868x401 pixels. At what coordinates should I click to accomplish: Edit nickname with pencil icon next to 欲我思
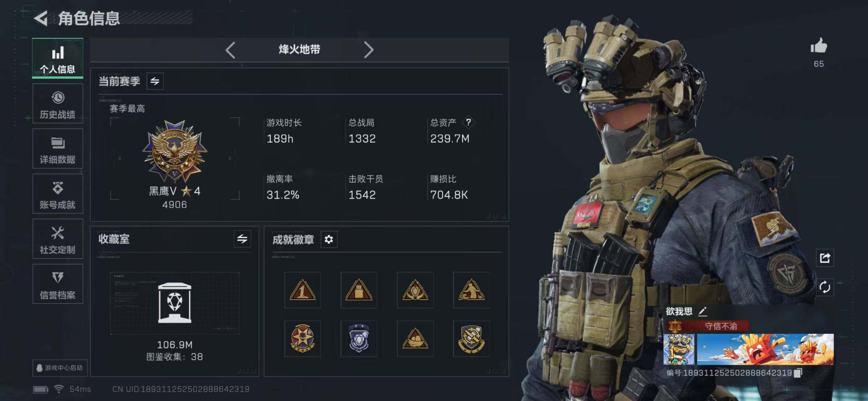pos(702,311)
